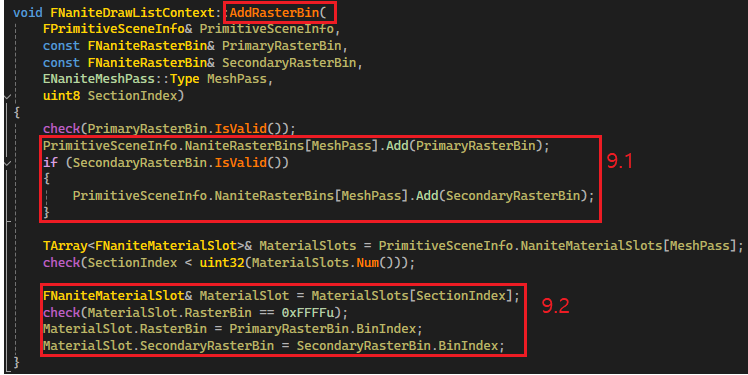Click check on the PrimaryRasterBin.IsValid line
The height and width of the screenshot is (375, 748).
tap(62, 129)
